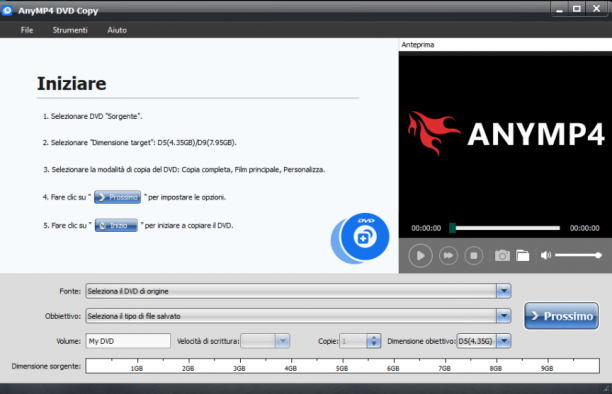
Task: Click the '8GB' mark on size bar
Action: [x=496, y=368]
